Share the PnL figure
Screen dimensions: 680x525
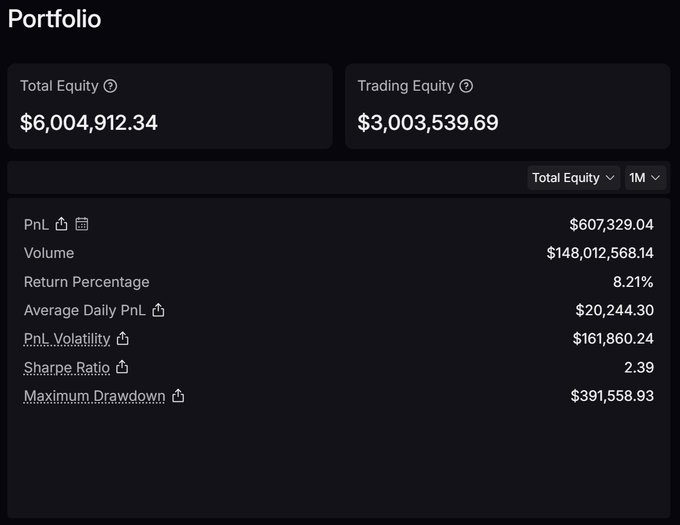(62, 224)
